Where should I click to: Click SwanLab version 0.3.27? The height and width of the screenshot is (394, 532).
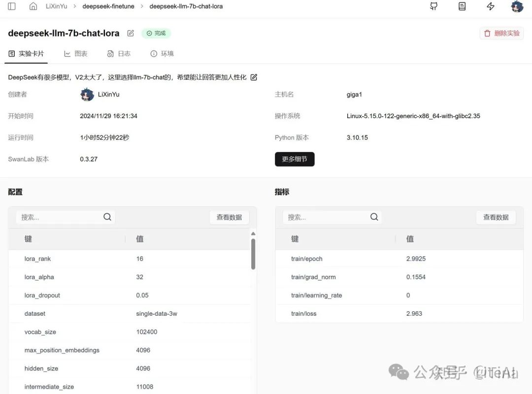tap(89, 159)
